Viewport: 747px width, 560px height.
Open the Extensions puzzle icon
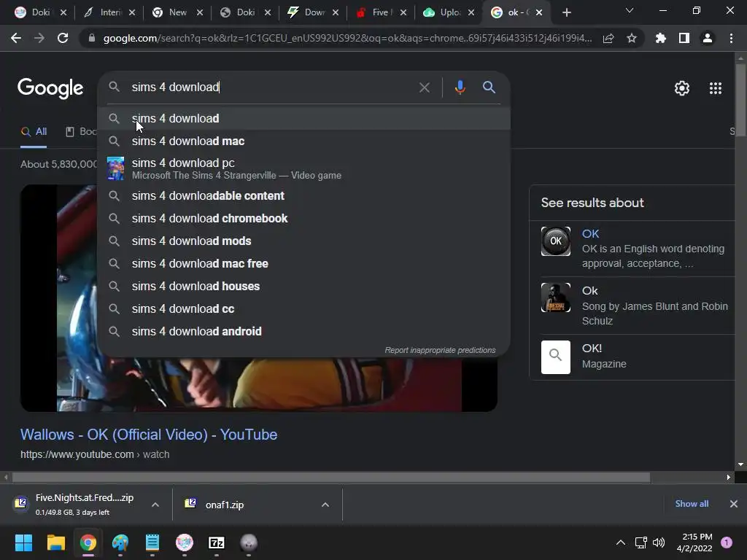click(660, 38)
